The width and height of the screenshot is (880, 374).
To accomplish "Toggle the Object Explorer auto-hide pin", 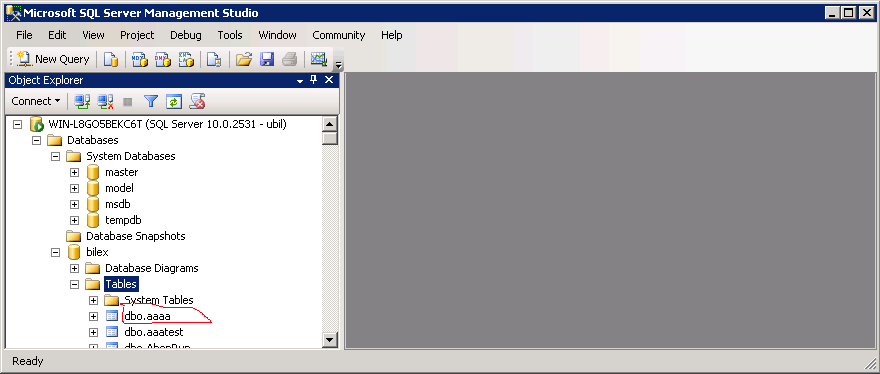I will tap(314, 80).
